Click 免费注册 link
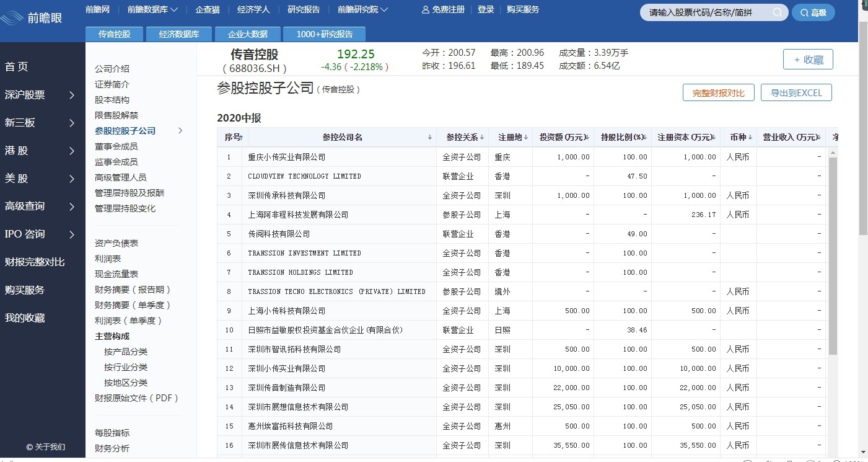Viewport: 868px width, 462px height. click(449, 10)
